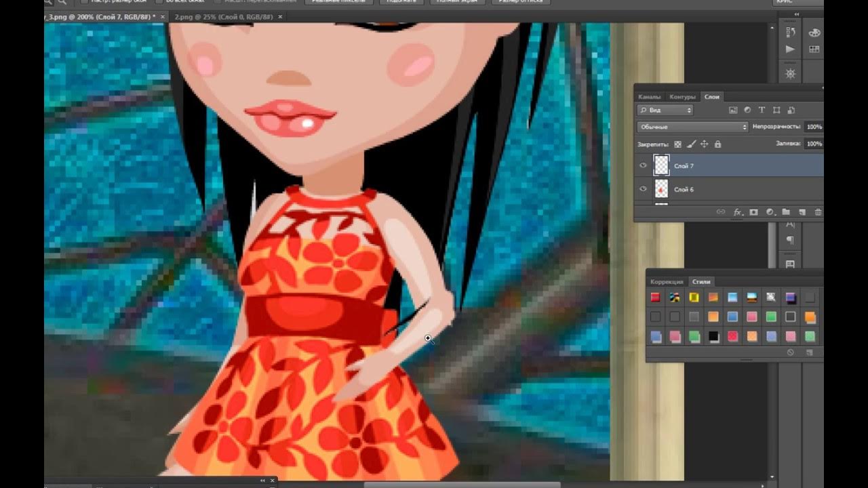Filter layers by smart objects icon
The width and height of the screenshot is (868, 488).
tap(791, 110)
